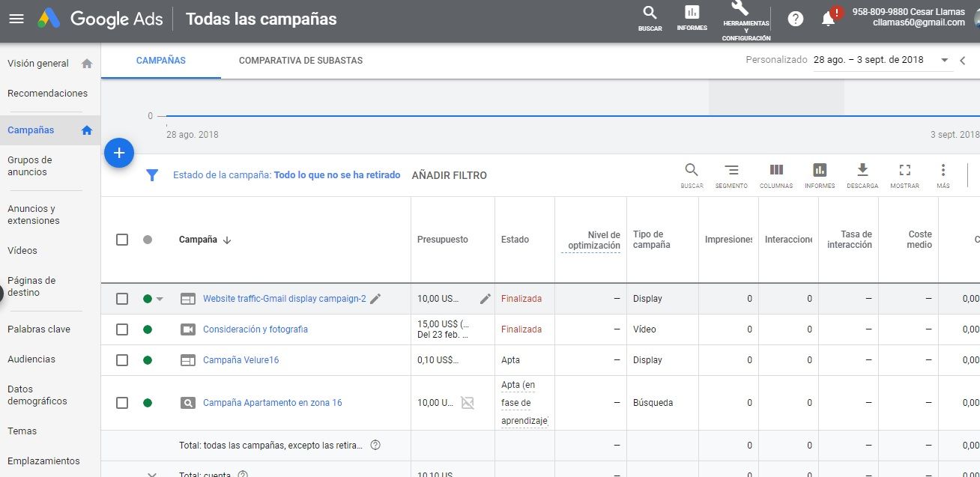Image resolution: width=980 pixels, height=477 pixels.
Task: Select the Campaña Velure16 row checkbox
Action: pyautogui.click(x=122, y=360)
